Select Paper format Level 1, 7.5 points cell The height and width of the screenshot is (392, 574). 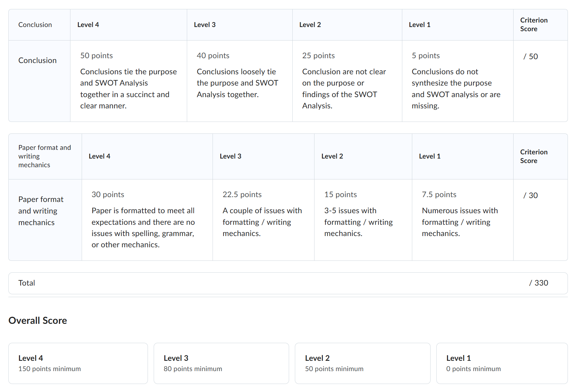click(x=462, y=220)
